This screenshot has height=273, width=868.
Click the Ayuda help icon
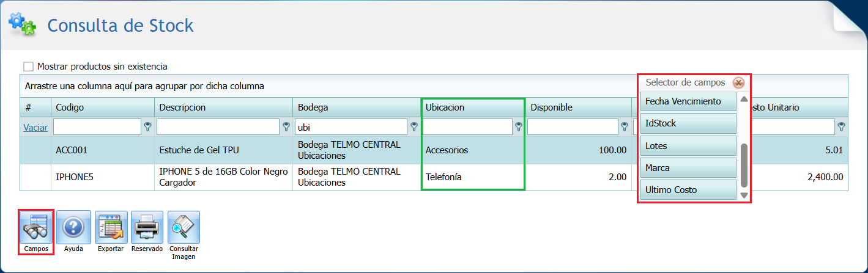pyautogui.click(x=73, y=227)
